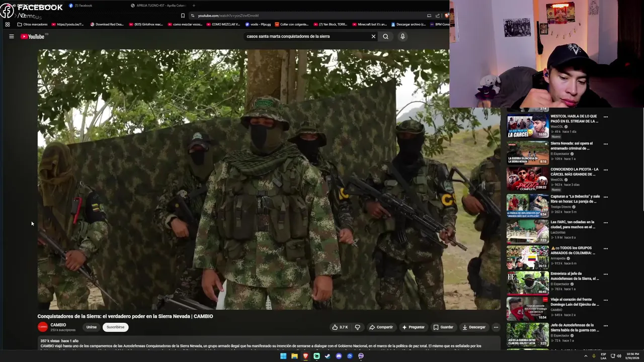Image resolution: width=644 pixels, height=362 pixels.
Task: Open a new browser tab with plus
Action: (x=194, y=6)
